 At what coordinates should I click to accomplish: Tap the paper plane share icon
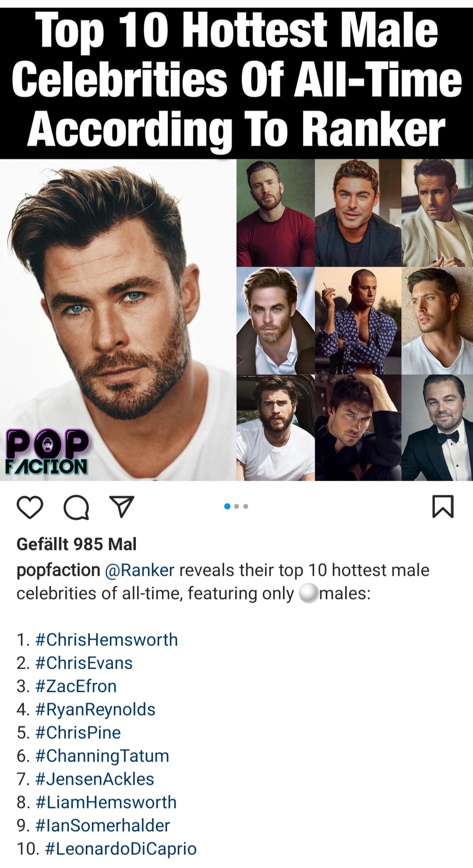point(121,507)
